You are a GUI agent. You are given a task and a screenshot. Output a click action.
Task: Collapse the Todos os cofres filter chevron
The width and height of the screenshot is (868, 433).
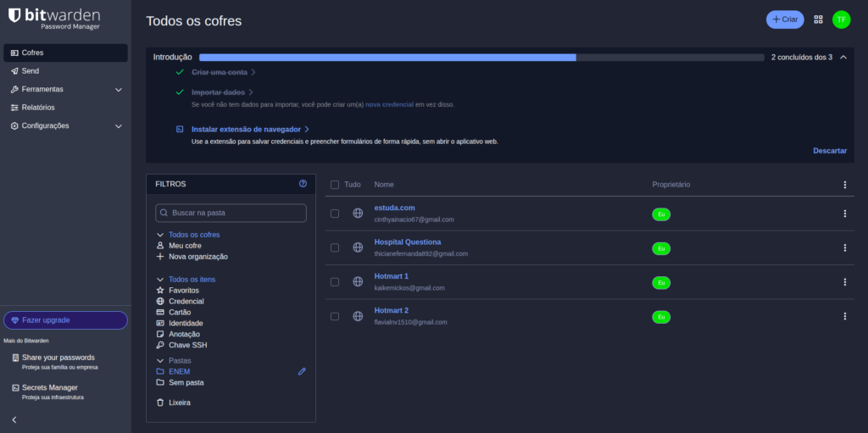(160, 235)
